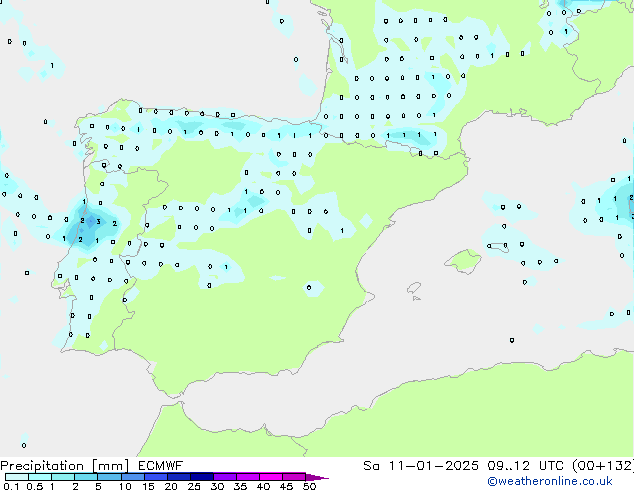Screen dimensions: 634x490
Task: Click the '10' legend label
Action: (x=125, y=486)
